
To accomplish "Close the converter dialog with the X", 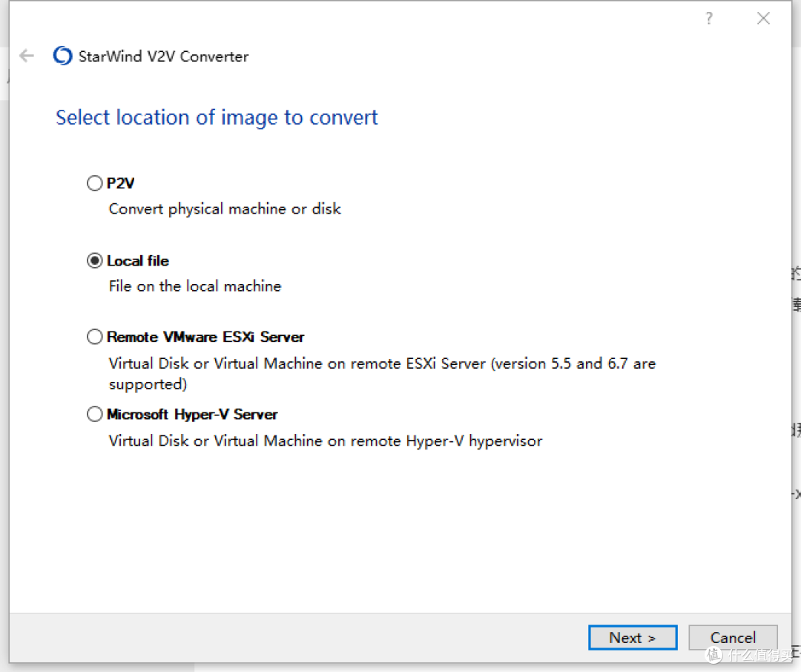I will click(763, 19).
